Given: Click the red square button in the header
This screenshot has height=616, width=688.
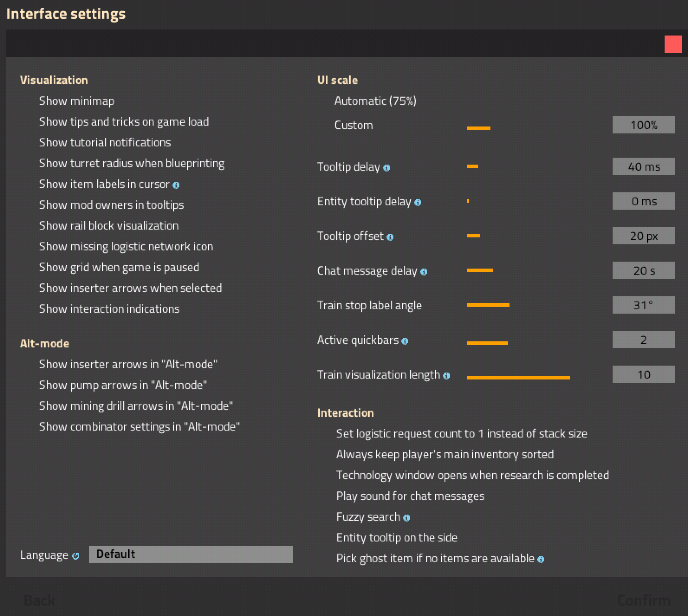Looking at the screenshot, I should [673, 44].
